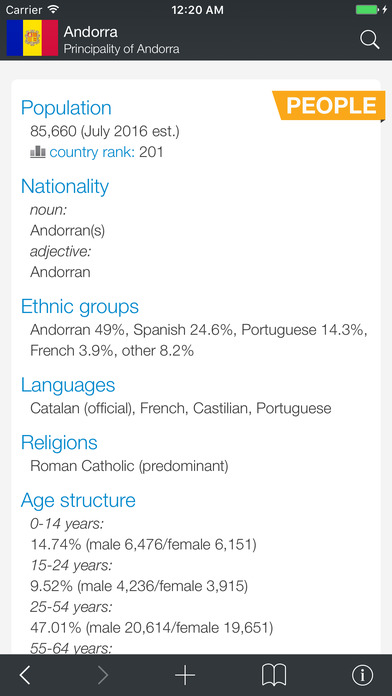Open the Religions heading
This screenshot has width=392, height=696.
point(59,443)
